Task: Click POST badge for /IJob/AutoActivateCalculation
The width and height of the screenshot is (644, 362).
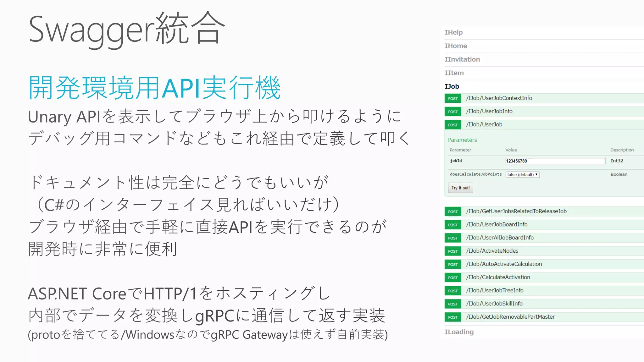Action: click(453, 264)
